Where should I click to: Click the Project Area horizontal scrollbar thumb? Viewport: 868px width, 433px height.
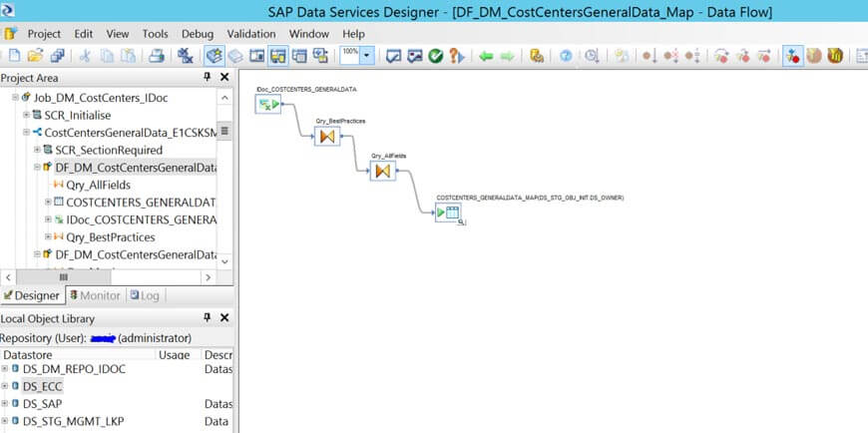click(x=63, y=276)
